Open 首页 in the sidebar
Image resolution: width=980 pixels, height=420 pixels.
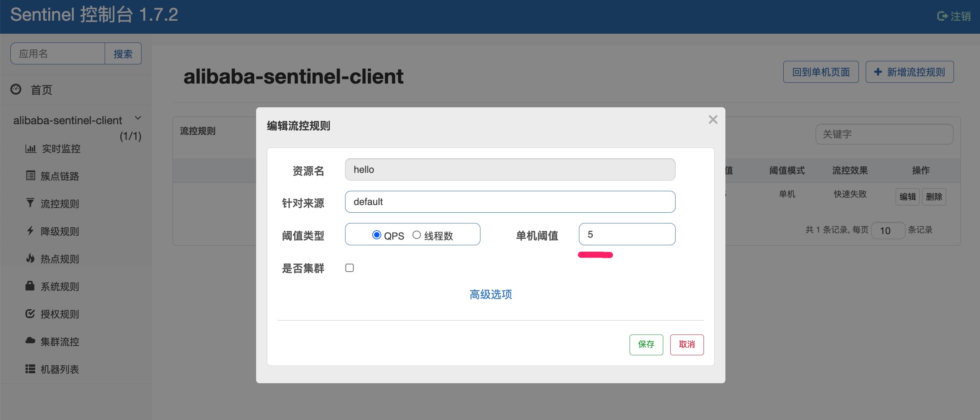(x=41, y=90)
